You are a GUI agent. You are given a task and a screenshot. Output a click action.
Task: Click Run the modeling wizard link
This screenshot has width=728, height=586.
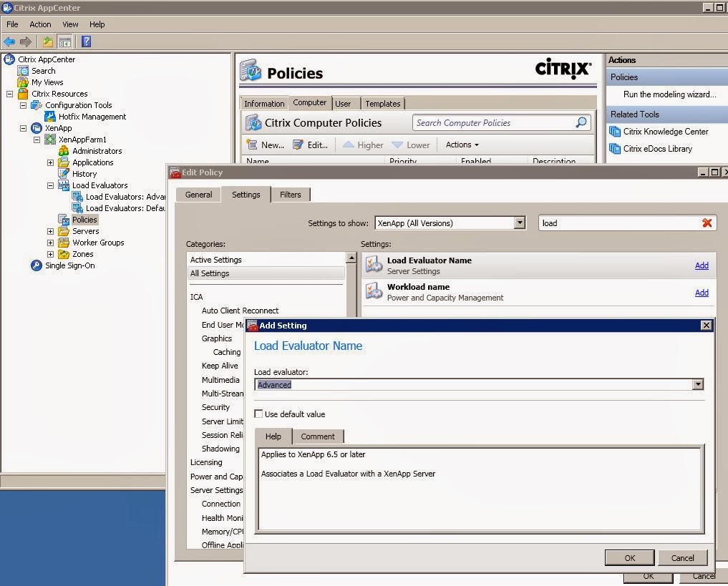(x=669, y=94)
